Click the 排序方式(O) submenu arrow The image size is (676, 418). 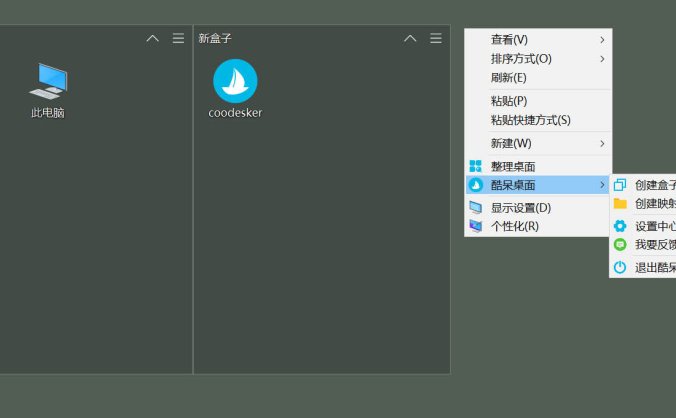(602, 59)
